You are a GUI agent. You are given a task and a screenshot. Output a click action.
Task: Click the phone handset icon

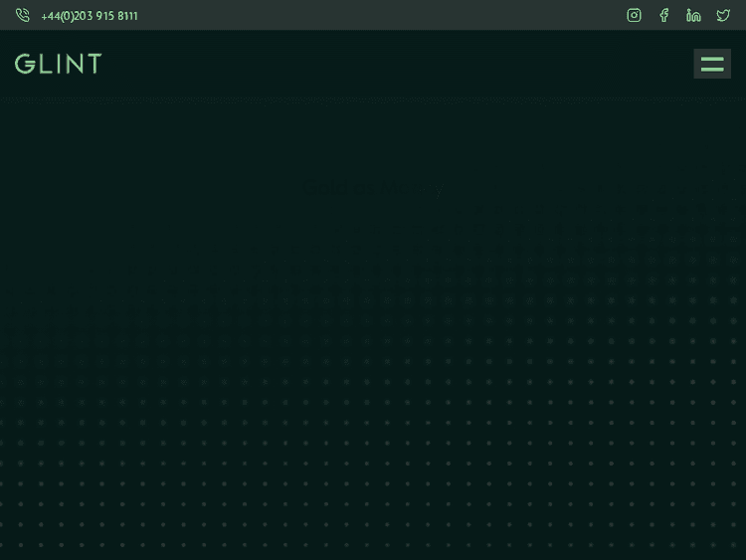[22, 15]
